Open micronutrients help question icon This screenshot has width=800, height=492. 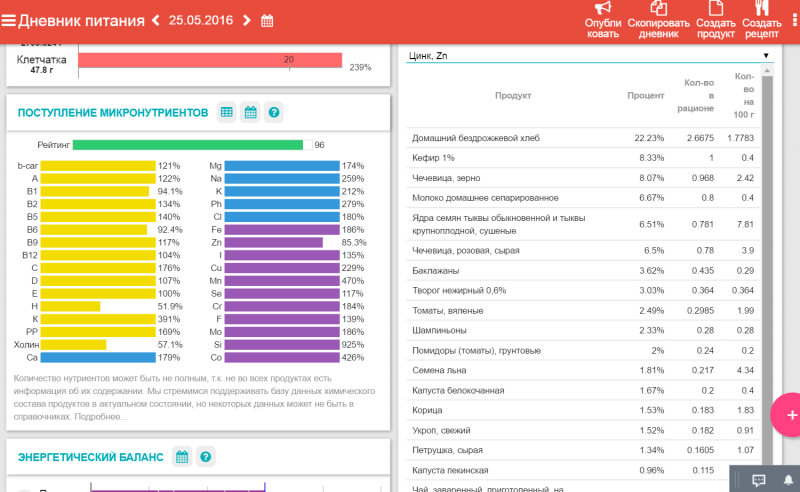(274, 112)
